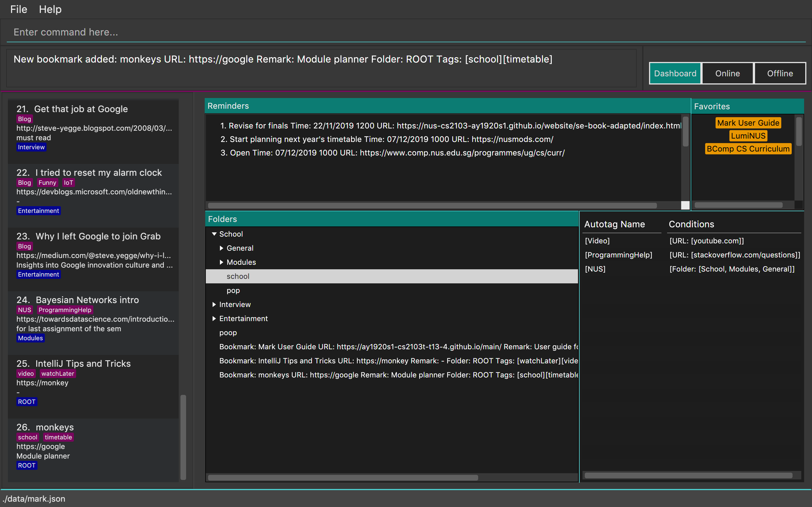Open the File menu
812x507 pixels.
[18, 9]
